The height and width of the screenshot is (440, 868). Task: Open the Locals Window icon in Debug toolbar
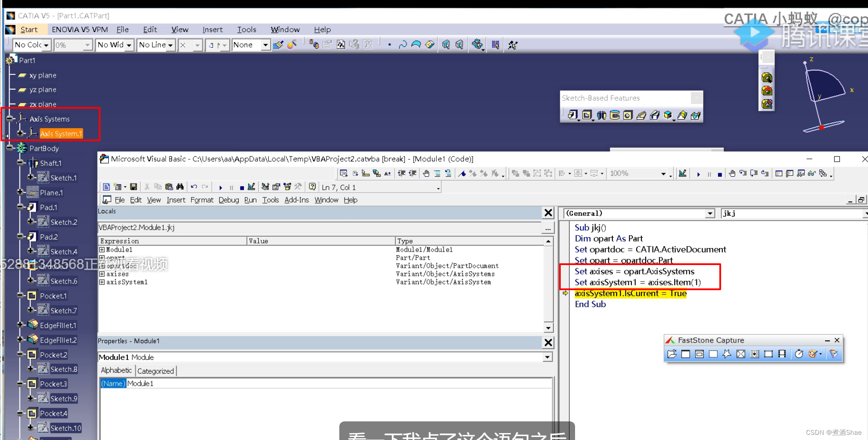tap(779, 173)
